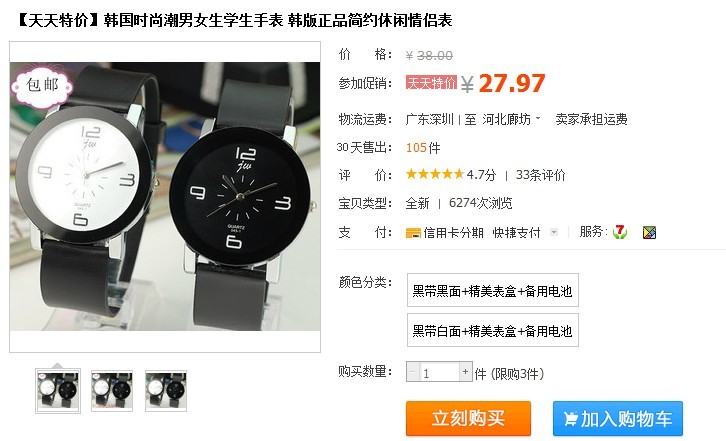Screen dimensions: 726x441
Task: Click the 加入购物车 add to cart button
Action: tap(618, 418)
